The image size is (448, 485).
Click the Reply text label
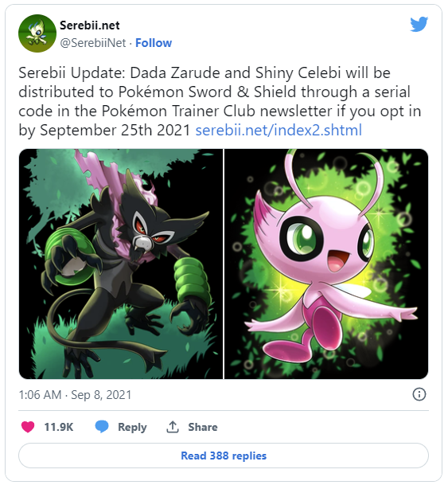132,427
